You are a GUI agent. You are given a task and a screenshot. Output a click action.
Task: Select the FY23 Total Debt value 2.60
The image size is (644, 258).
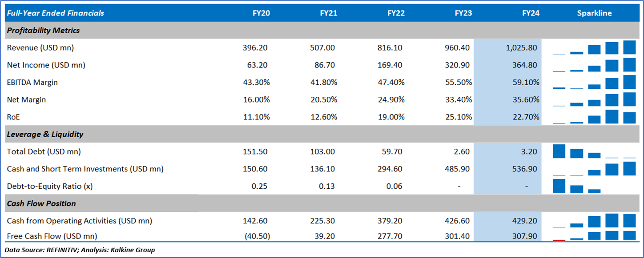coord(462,151)
